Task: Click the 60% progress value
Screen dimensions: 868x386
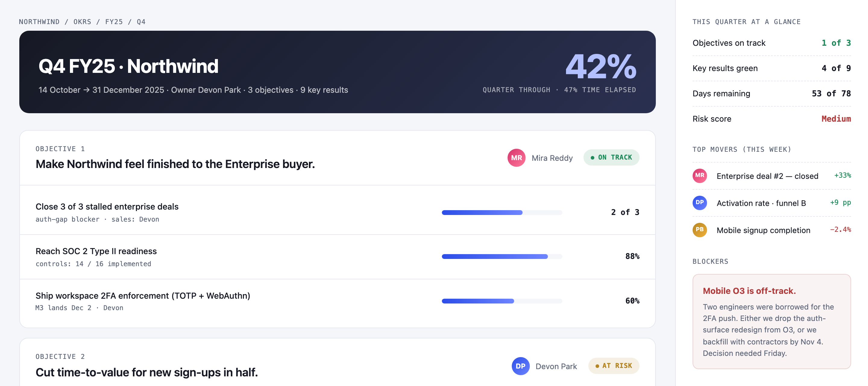Action: point(632,301)
